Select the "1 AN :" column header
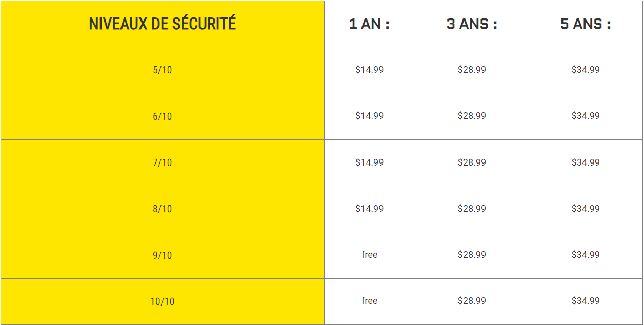 [x=369, y=24]
